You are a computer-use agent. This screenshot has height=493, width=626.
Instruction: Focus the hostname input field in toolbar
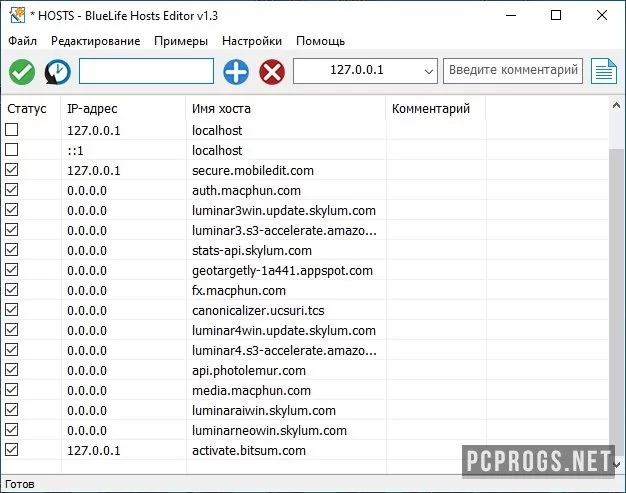point(146,71)
